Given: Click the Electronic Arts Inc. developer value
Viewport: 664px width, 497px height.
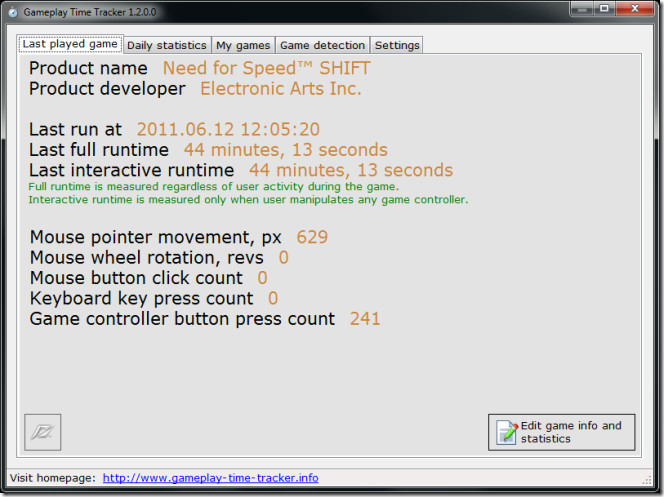Looking at the screenshot, I should tap(280, 88).
